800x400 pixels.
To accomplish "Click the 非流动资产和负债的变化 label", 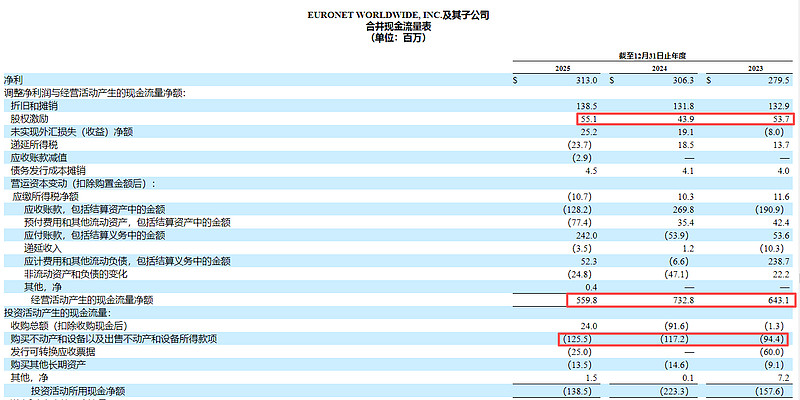I will click(76, 274).
